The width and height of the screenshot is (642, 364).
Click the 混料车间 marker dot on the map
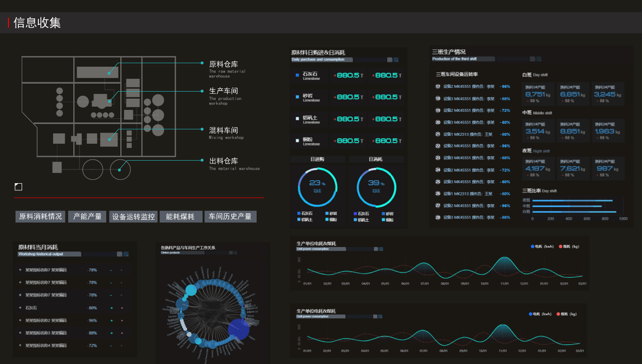[x=109, y=139]
